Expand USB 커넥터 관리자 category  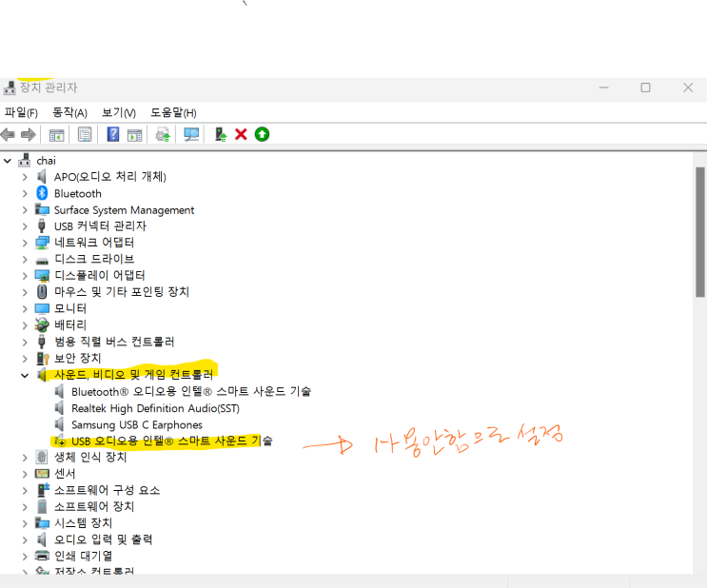coord(25,226)
